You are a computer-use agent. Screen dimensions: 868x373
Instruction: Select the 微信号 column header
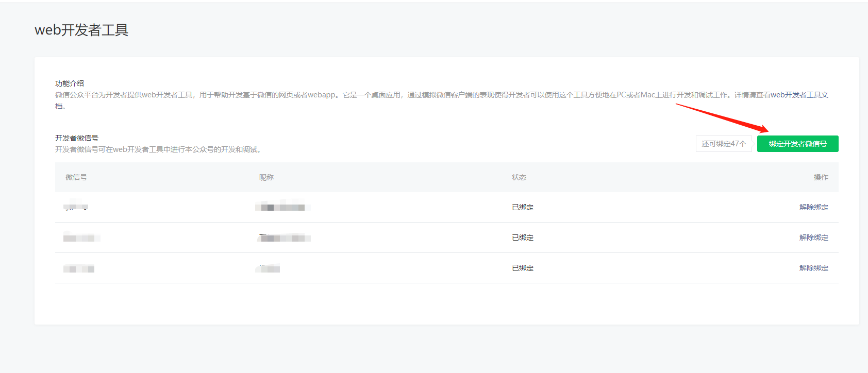[76, 177]
